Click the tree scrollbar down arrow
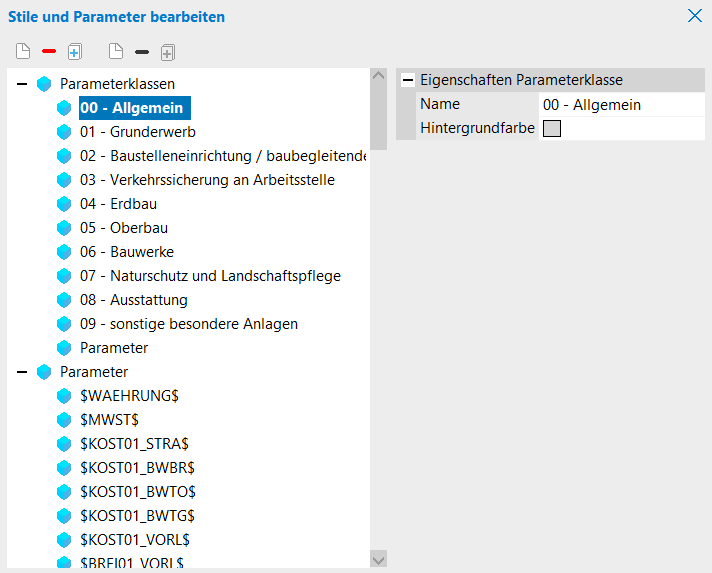712x573 pixels. pos(378,559)
